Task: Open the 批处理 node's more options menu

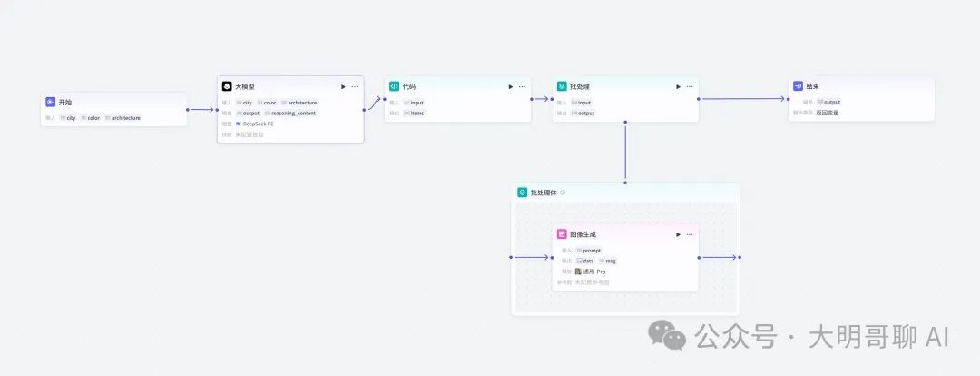Action: [690, 86]
